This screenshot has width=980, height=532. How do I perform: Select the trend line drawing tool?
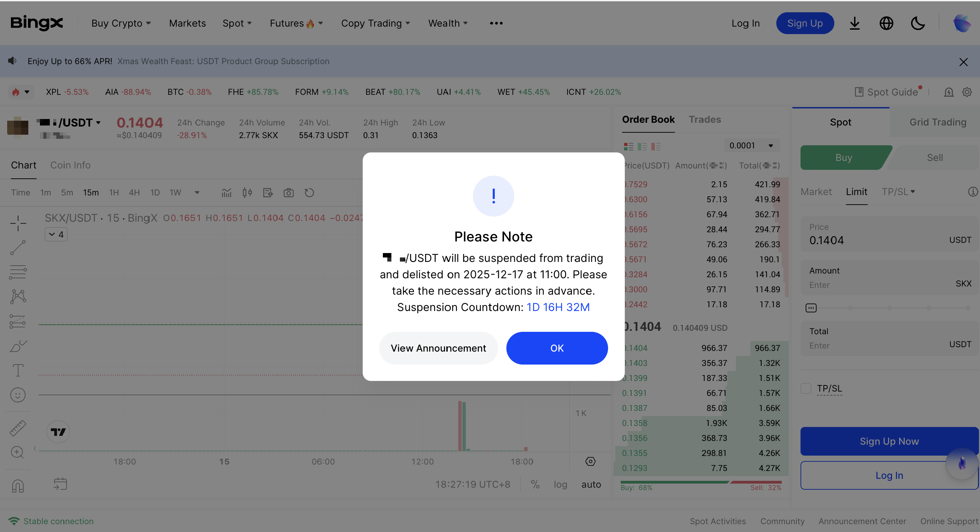pyautogui.click(x=17, y=247)
